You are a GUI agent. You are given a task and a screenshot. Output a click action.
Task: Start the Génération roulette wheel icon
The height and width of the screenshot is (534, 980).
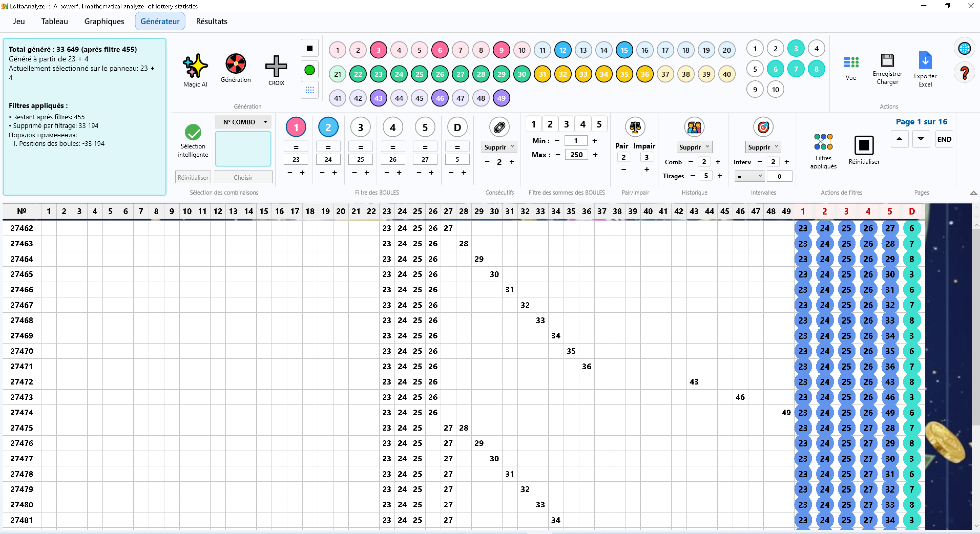coord(235,63)
